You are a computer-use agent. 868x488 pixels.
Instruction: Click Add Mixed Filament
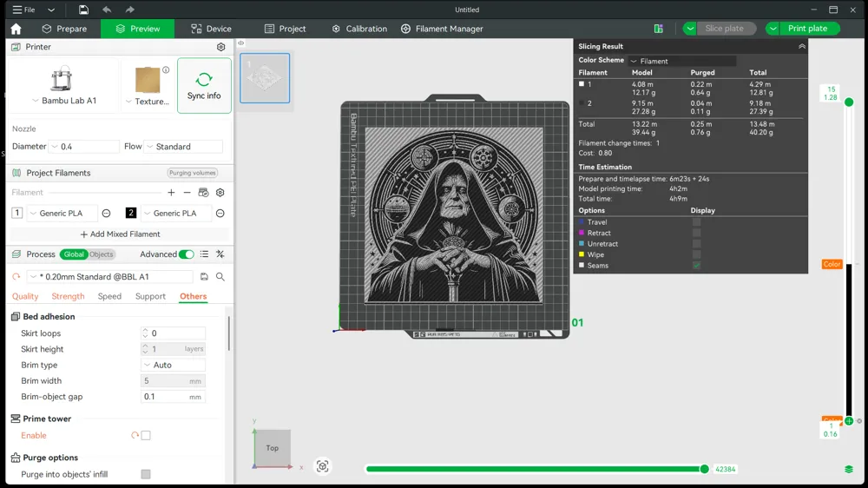[x=120, y=234]
